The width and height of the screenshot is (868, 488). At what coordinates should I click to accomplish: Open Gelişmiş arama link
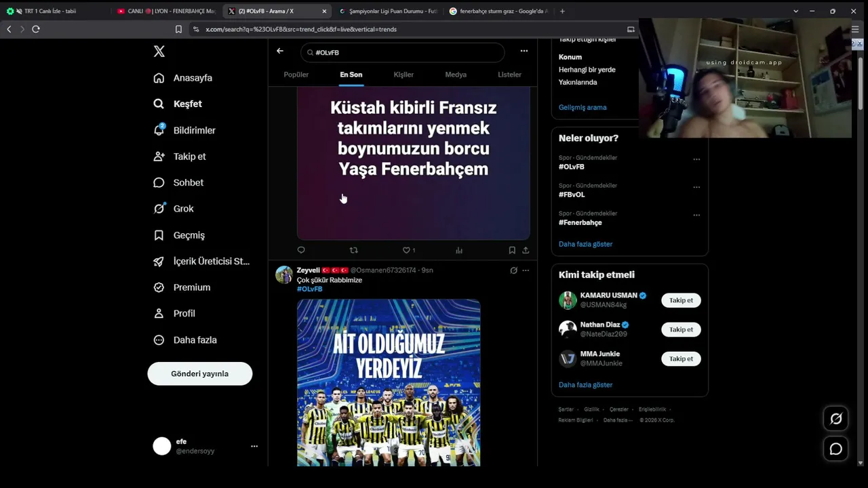(x=583, y=107)
